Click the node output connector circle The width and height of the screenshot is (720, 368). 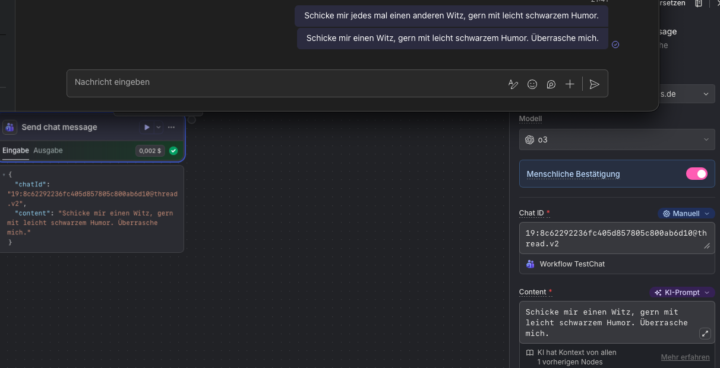click(x=191, y=120)
